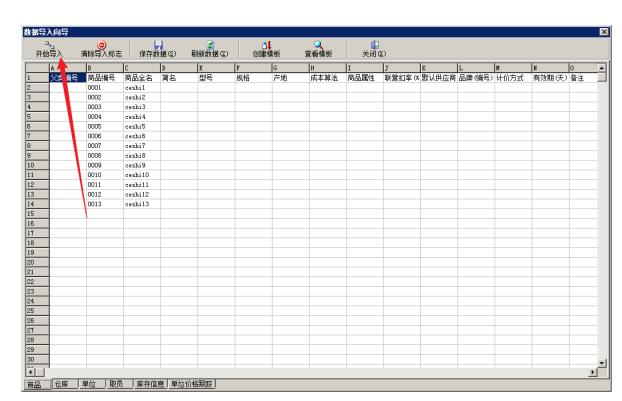
Task: Click the 关闭 toolbar icon
Action: point(374,45)
